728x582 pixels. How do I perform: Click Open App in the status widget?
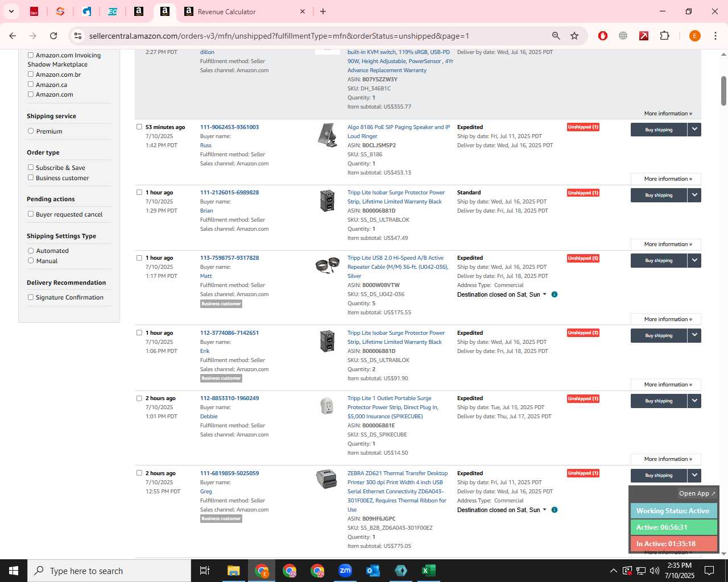(x=697, y=493)
